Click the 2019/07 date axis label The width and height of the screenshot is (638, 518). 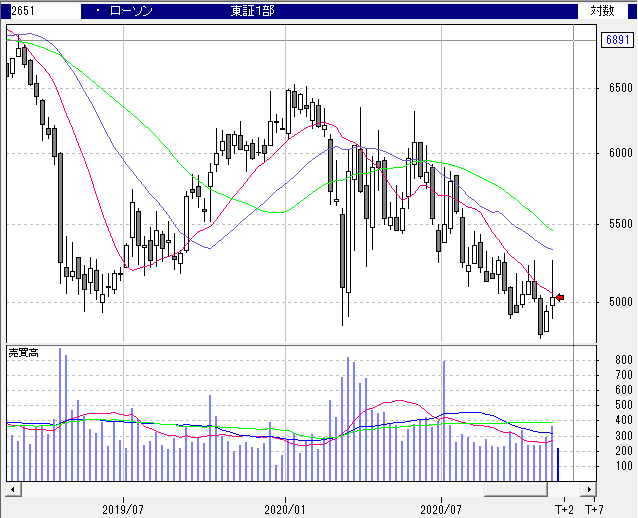[123, 509]
